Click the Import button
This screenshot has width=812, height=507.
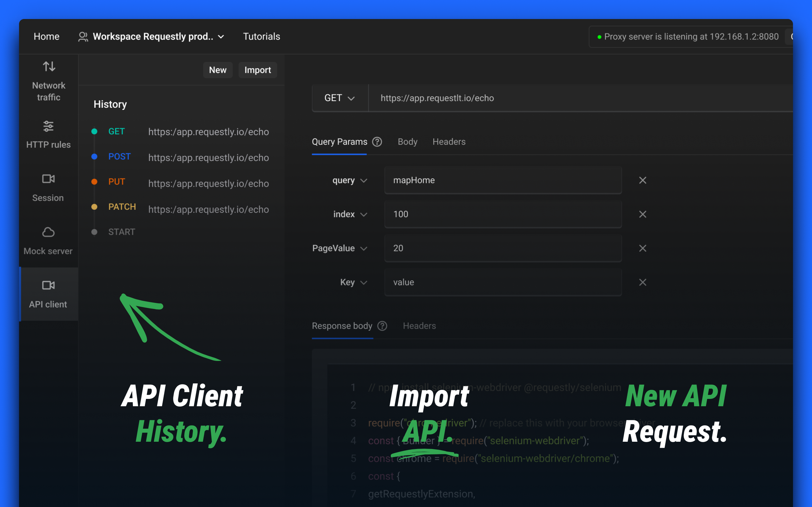pos(258,70)
